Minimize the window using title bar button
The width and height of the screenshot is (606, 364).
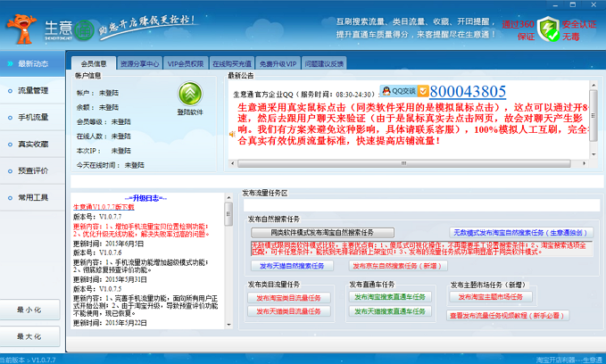[555, 5]
